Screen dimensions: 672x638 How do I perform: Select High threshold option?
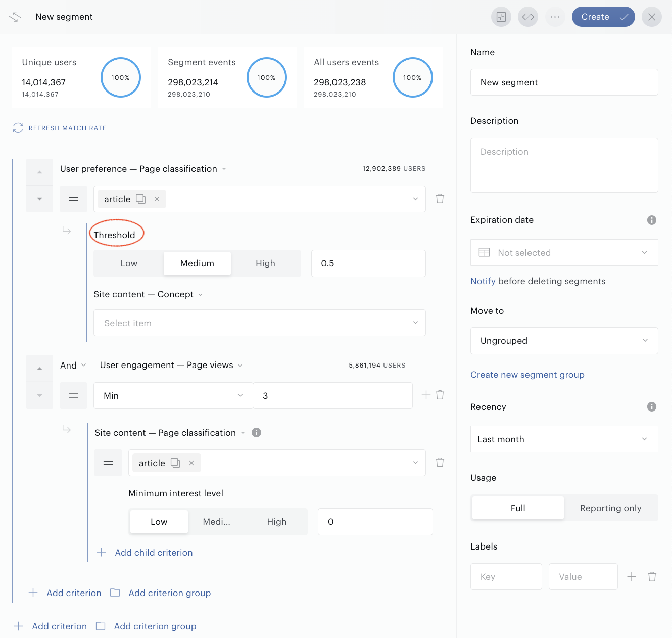tap(265, 263)
